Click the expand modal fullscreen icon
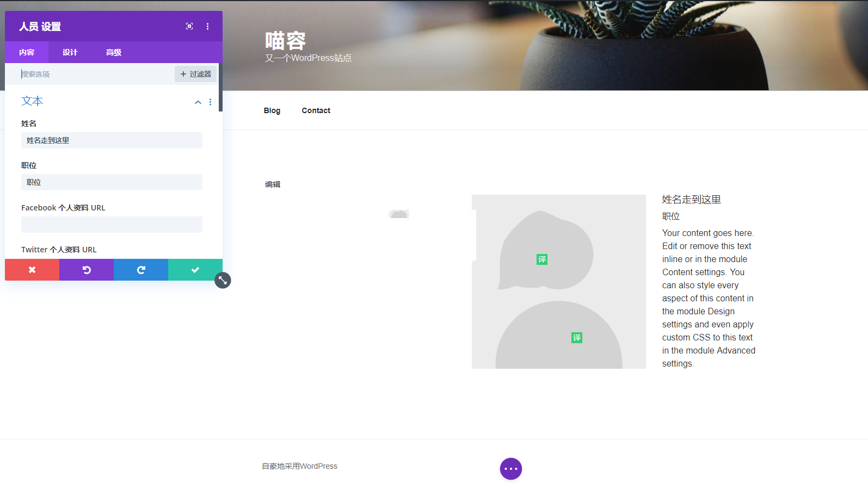This screenshot has width=868, height=490. pyautogui.click(x=189, y=26)
